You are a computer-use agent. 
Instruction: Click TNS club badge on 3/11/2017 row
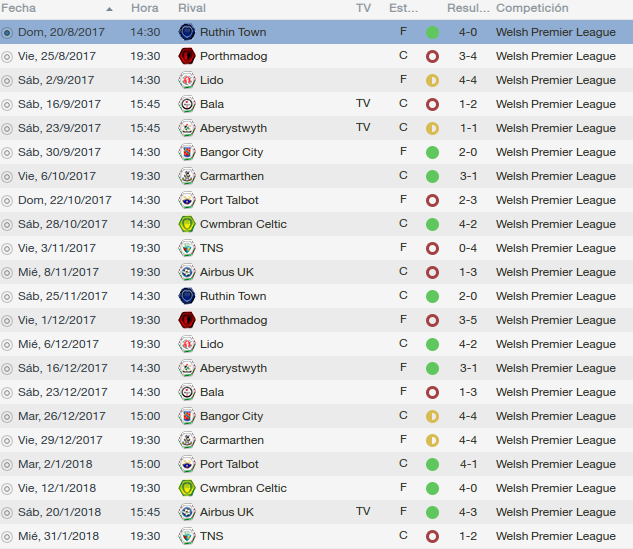(x=187, y=248)
